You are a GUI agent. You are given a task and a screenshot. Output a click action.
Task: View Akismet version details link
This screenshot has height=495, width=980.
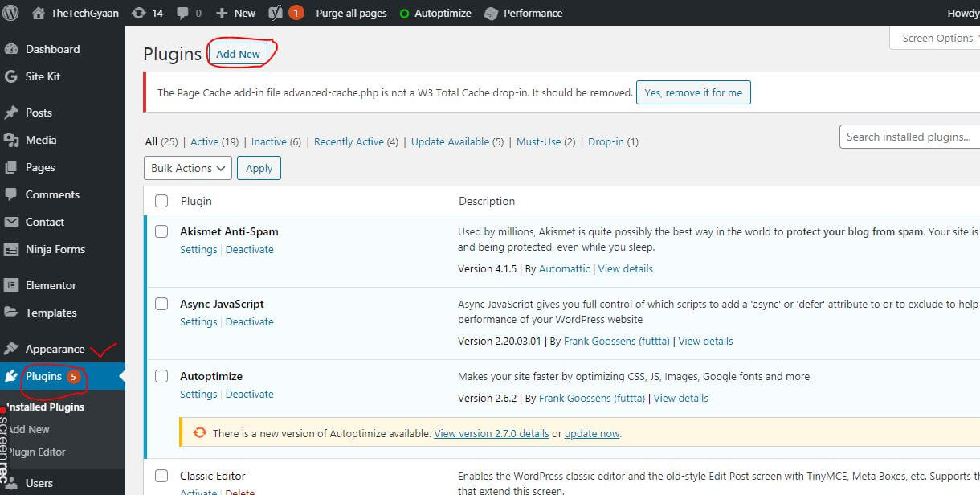tap(626, 268)
